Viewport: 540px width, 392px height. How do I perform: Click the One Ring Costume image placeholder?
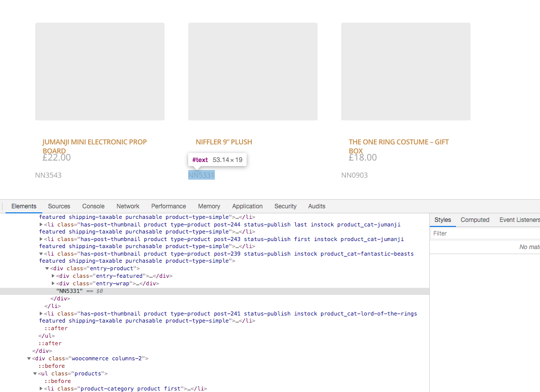tap(406, 71)
